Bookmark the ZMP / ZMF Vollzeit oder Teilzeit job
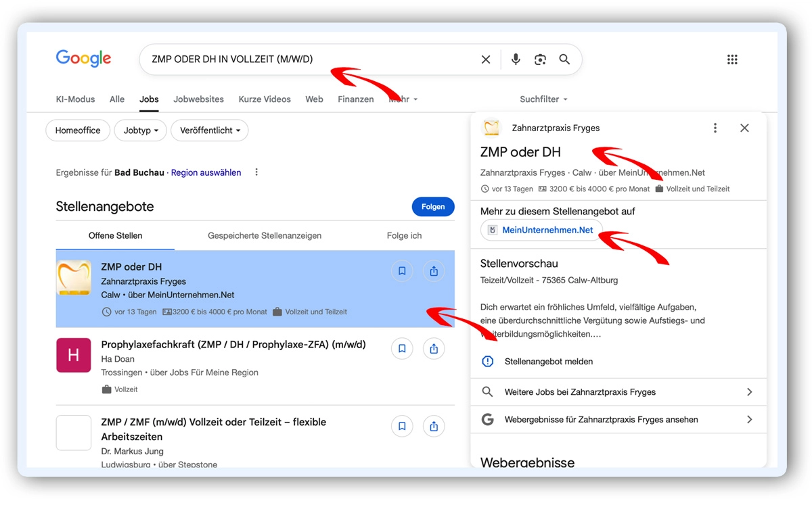Screen dimensions: 812x505 [402, 426]
